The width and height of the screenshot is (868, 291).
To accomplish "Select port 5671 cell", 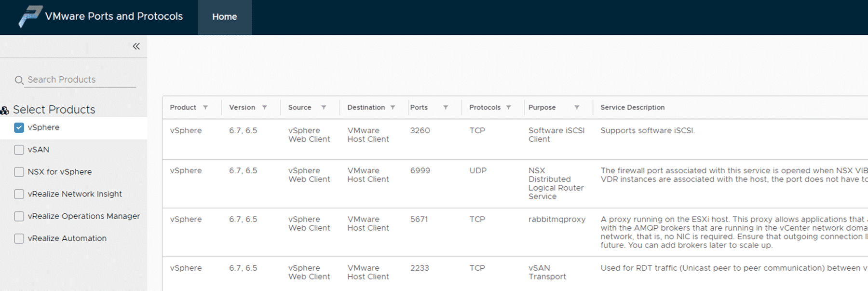I will tap(419, 220).
